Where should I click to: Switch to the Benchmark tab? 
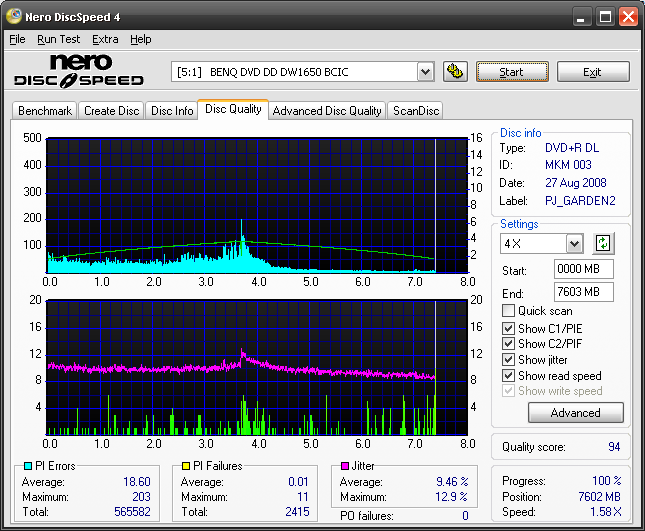pyautogui.click(x=45, y=111)
